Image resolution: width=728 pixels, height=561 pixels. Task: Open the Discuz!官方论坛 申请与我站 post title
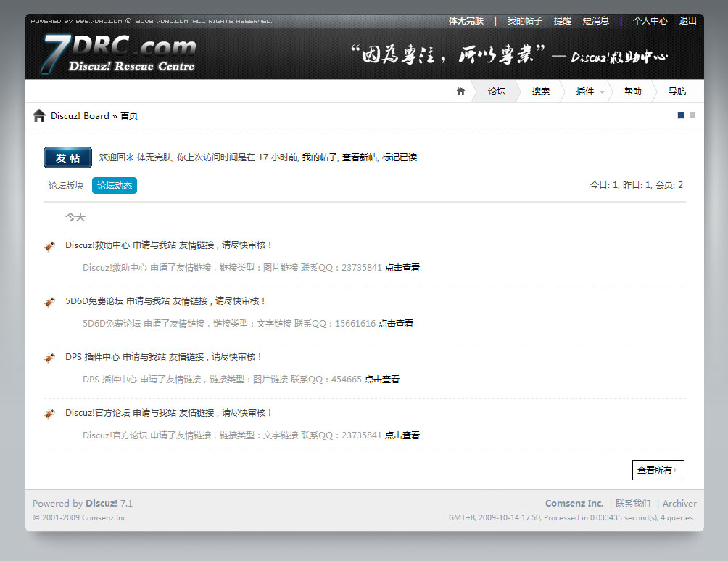[x=168, y=412]
